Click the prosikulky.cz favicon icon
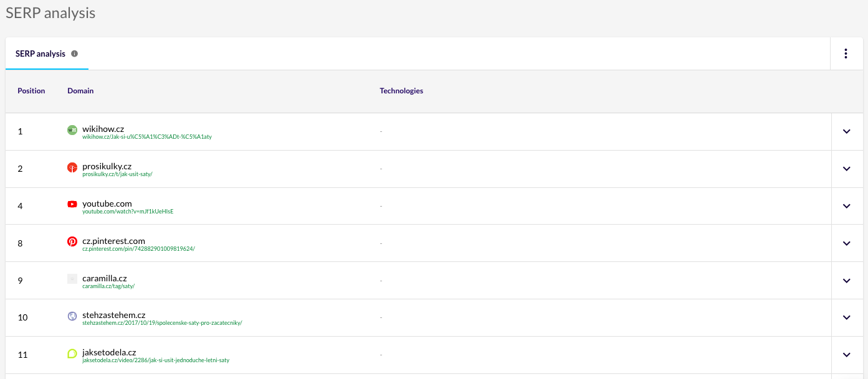 tap(72, 167)
